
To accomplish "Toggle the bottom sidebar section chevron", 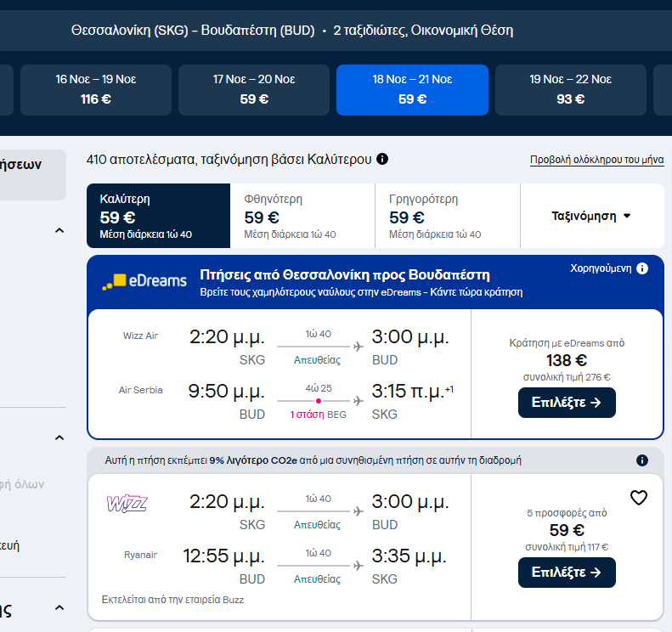I will (x=59, y=608).
